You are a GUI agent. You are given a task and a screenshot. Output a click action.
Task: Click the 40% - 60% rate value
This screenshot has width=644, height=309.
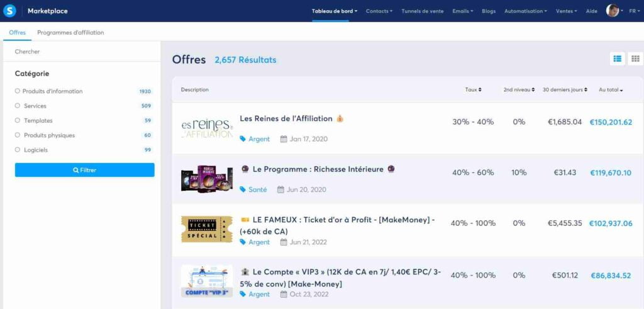coord(473,172)
